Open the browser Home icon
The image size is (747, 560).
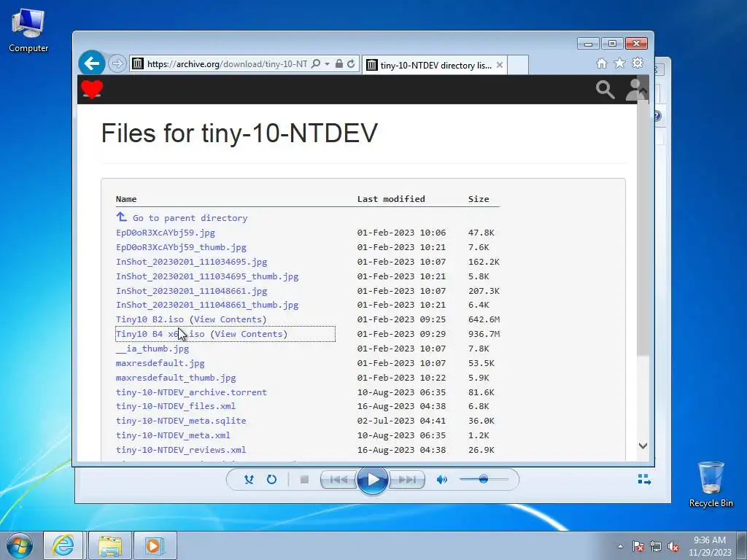point(602,63)
